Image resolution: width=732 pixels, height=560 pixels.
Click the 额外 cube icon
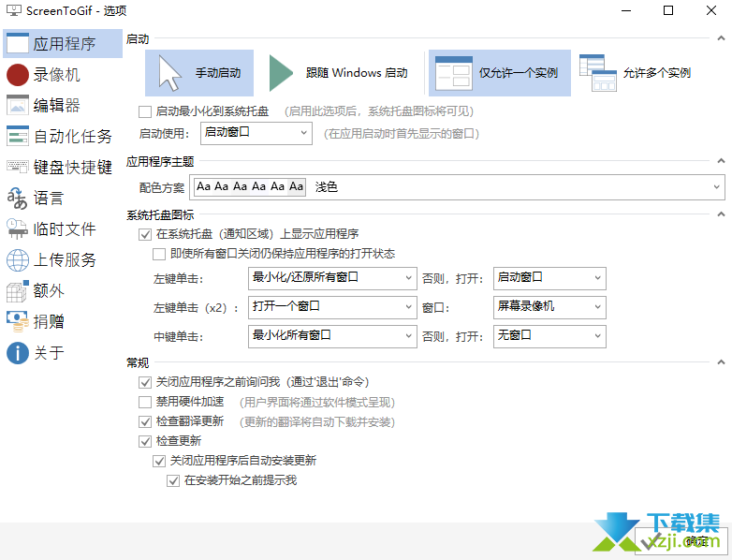tap(18, 290)
